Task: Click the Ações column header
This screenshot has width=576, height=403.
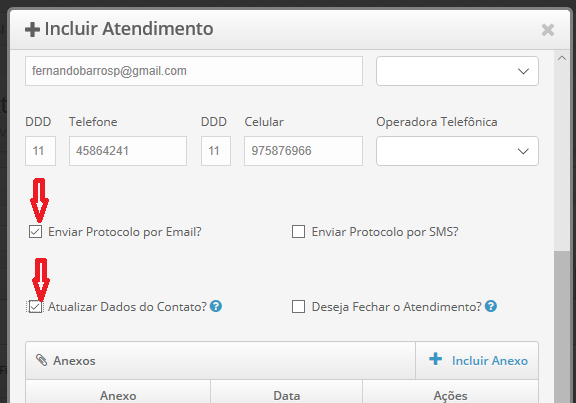Action: (x=450, y=395)
